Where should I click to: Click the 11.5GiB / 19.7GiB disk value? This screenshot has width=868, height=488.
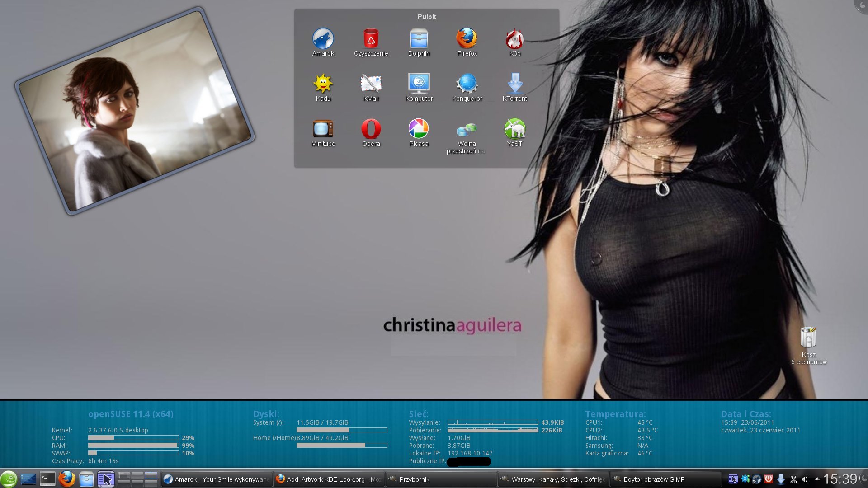click(322, 422)
